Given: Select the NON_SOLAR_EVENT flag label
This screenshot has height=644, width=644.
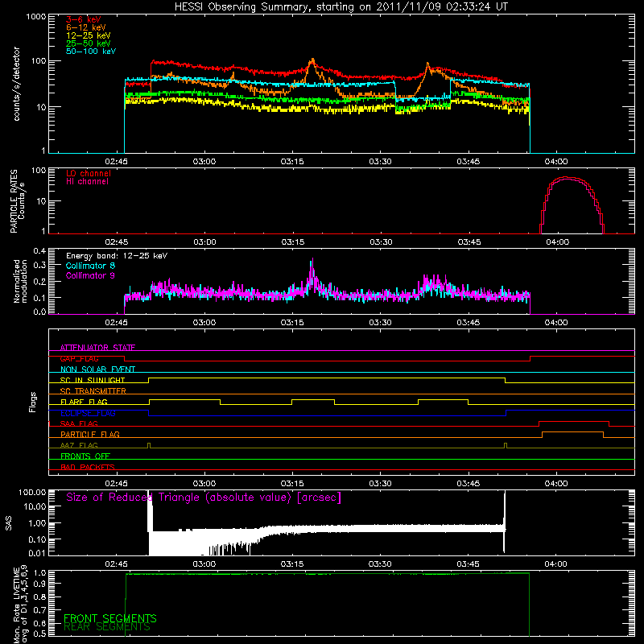Looking at the screenshot, I should [97, 369].
